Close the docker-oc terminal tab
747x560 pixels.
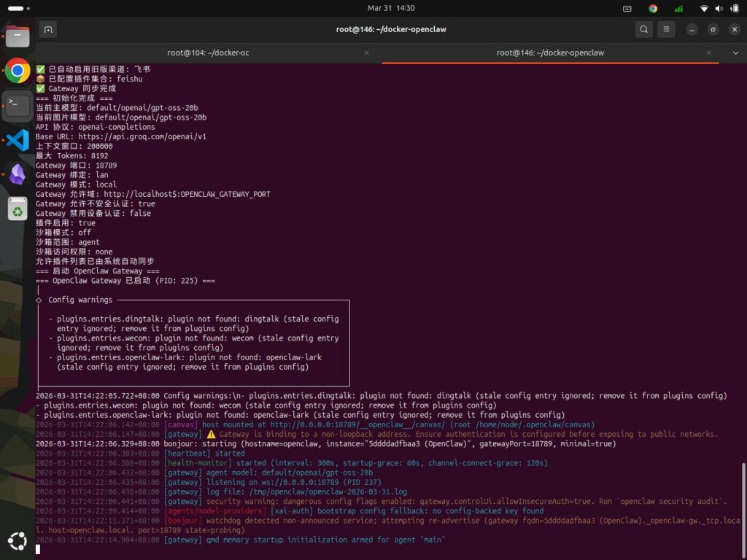367,52
